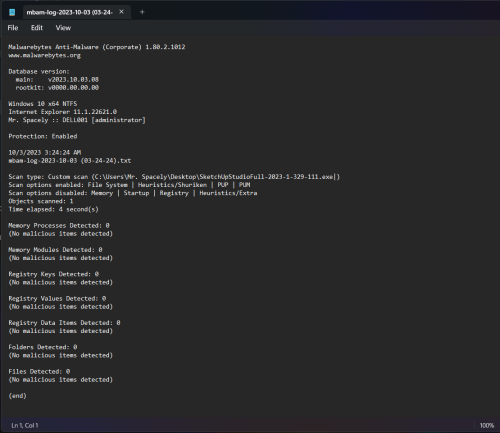Click 'Memory Modules Detected: 0' line
Viewport: 500px width, 433px height.
(55, 250)
